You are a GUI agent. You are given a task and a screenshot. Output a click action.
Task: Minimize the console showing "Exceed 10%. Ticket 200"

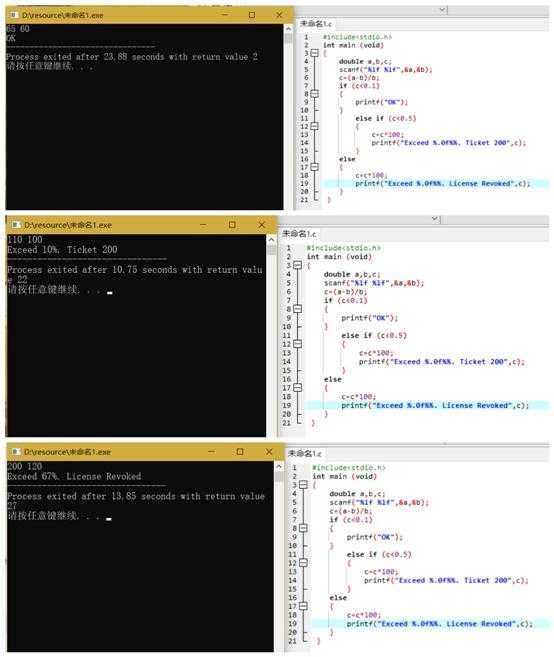(x=204, y=225)
